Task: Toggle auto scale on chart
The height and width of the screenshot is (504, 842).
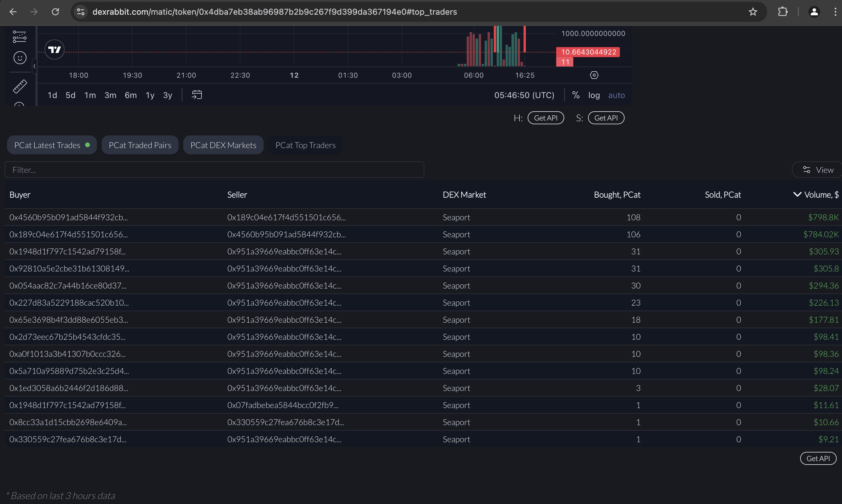Action: (x=616, y=95)
